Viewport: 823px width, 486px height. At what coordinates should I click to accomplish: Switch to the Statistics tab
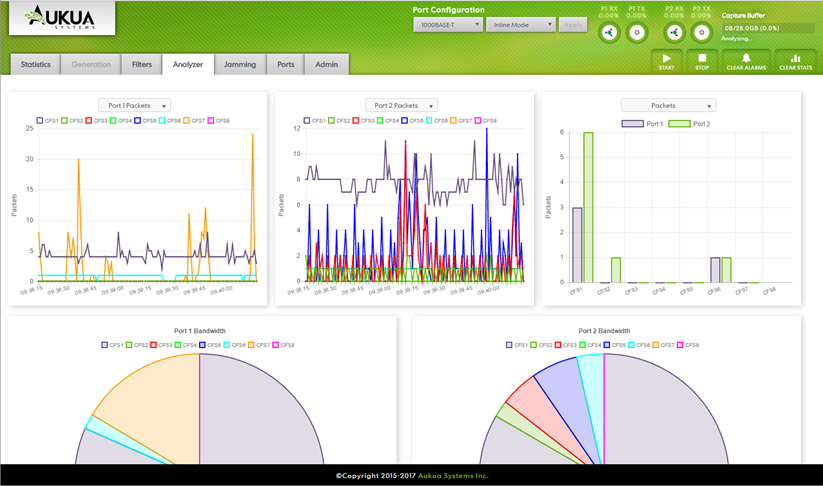pos(36,64)
